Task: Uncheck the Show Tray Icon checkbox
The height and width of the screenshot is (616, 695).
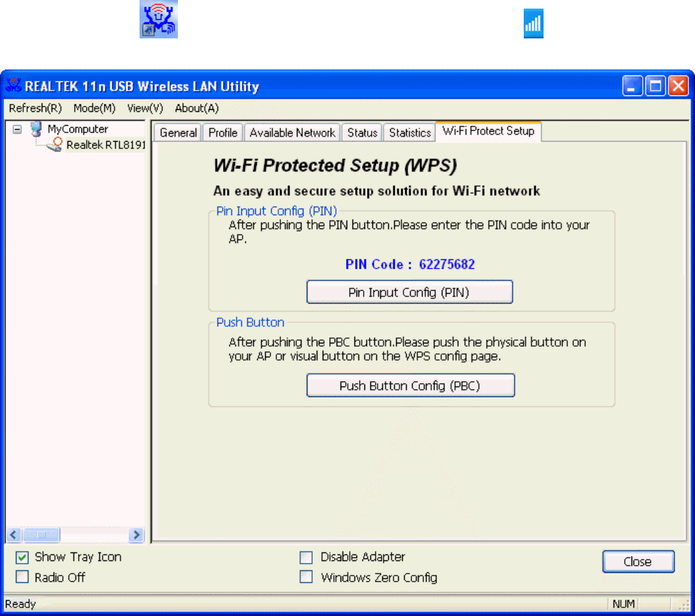Action: point(22,557)
